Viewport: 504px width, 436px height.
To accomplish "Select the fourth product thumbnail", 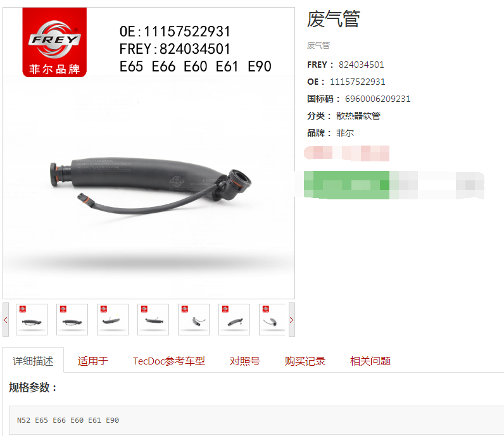I will point(153,320).
